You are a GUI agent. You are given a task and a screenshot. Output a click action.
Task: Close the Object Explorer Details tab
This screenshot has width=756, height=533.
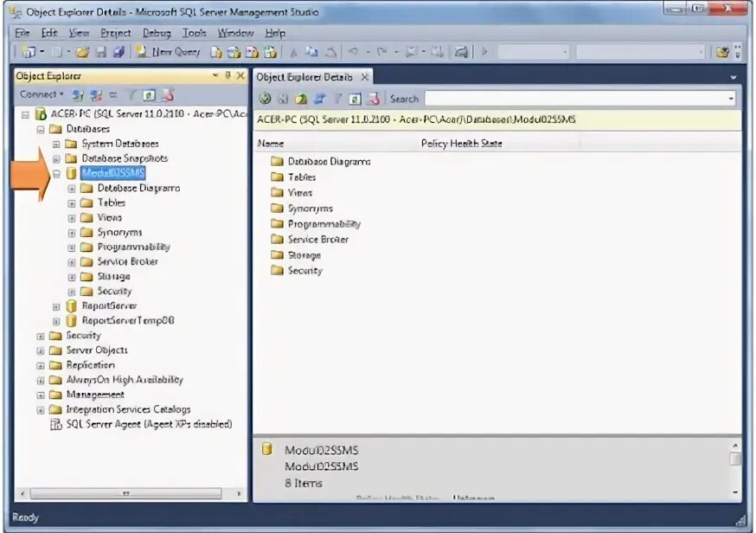[365, 77]
